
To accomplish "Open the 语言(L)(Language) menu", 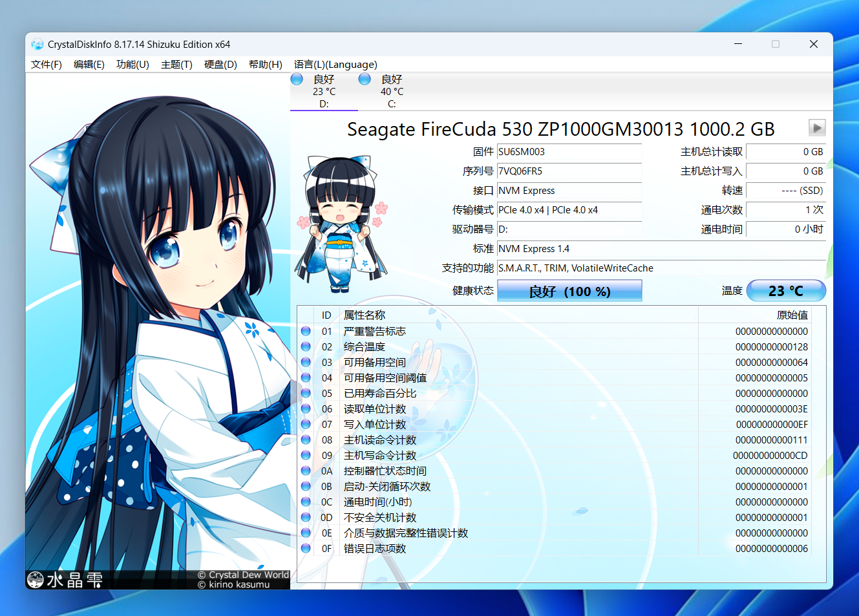I will point(335,65).
